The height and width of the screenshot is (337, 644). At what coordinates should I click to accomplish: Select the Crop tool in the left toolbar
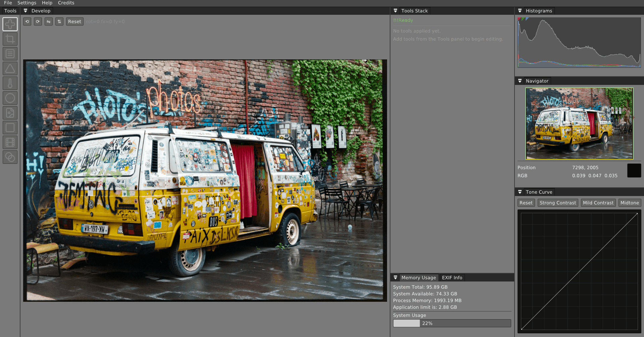pos(10,39)
